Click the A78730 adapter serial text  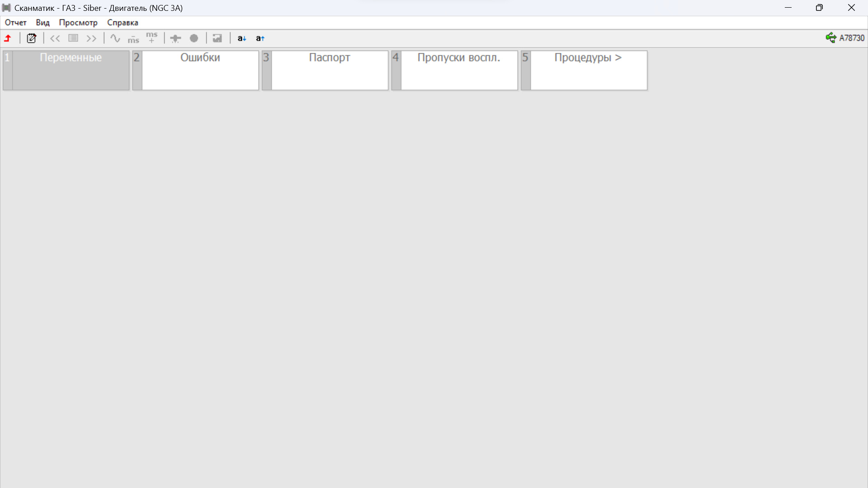pos(852,38)
